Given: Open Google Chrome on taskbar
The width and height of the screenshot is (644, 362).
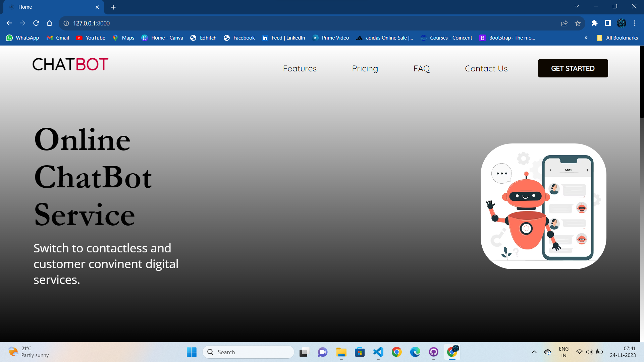Looking at the screenshot, I should (397, 352).
